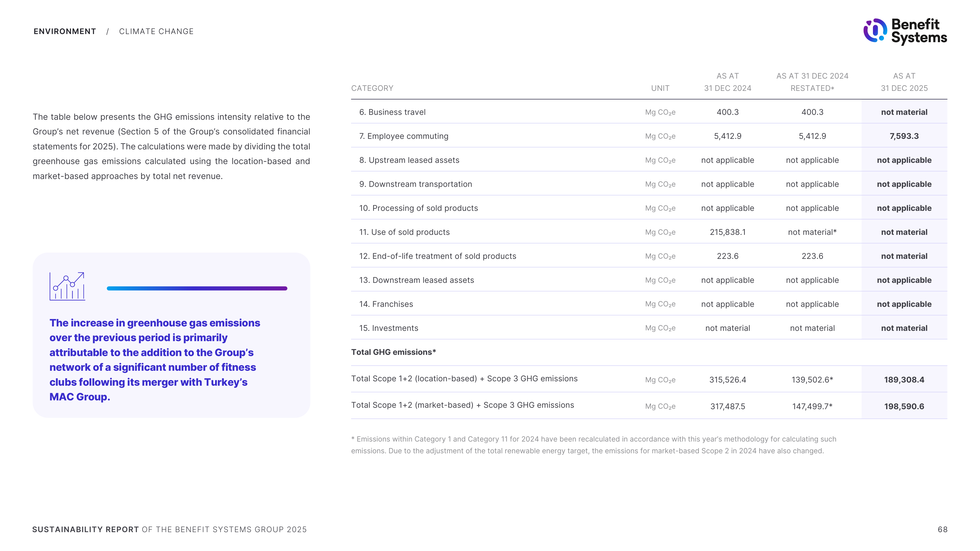Click the 7,593.3 value for employee commuting
The width and height of the screenshot is (980, 551).
(904, 136)
